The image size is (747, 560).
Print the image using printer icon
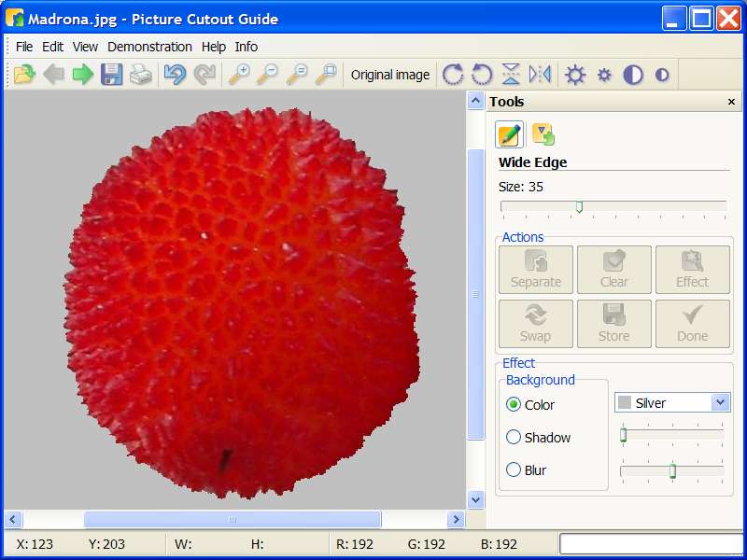point(141,75)
